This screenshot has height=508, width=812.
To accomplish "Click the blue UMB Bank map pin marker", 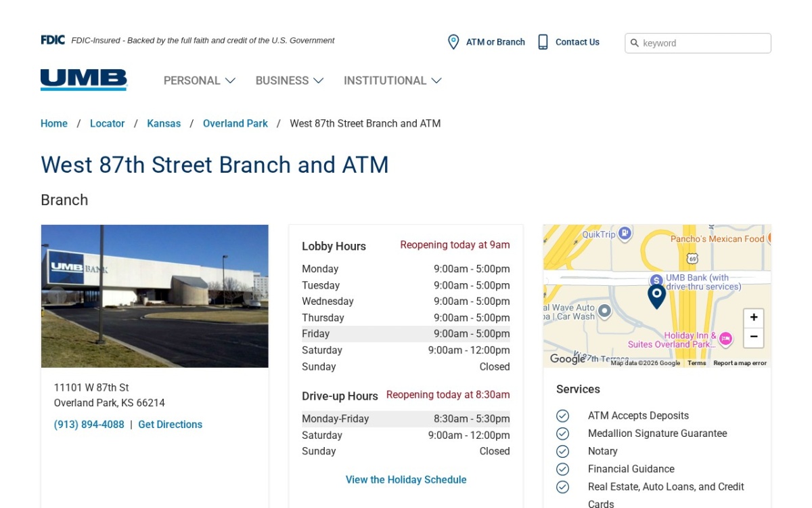I will click(656, 297).
